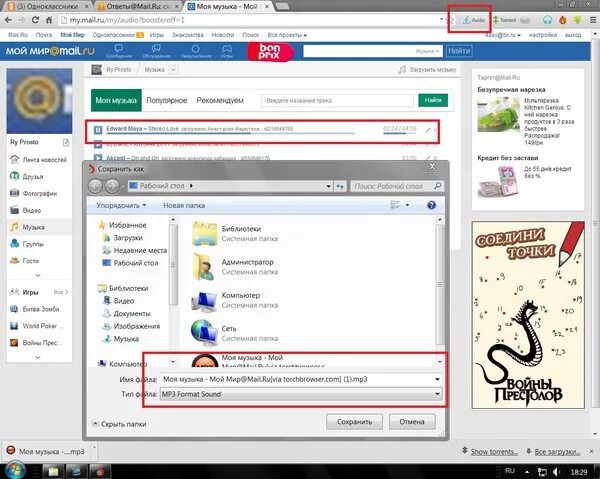The image size is (600, 479).
Task: Go back with the browser back arrow
Action: (x=8, y=20)
